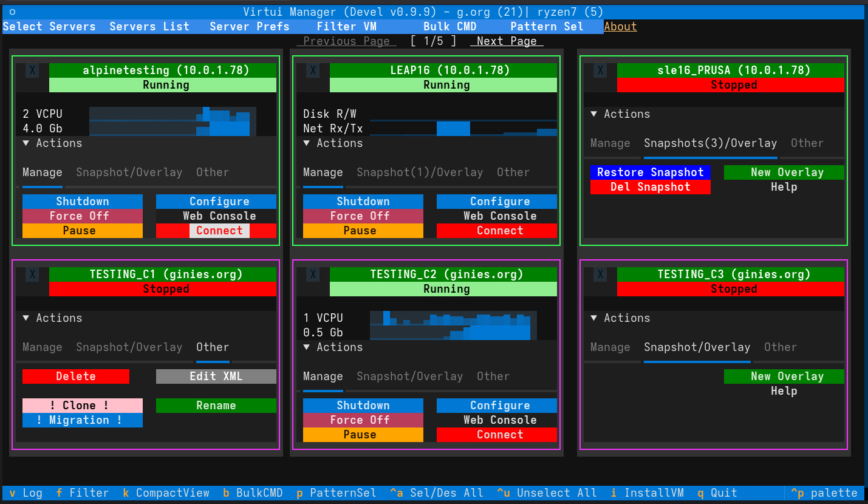The image size is (868, 504).
Task: Restore Snapshot on sle16_PRUSA
Action: click(x=650, y=172)
